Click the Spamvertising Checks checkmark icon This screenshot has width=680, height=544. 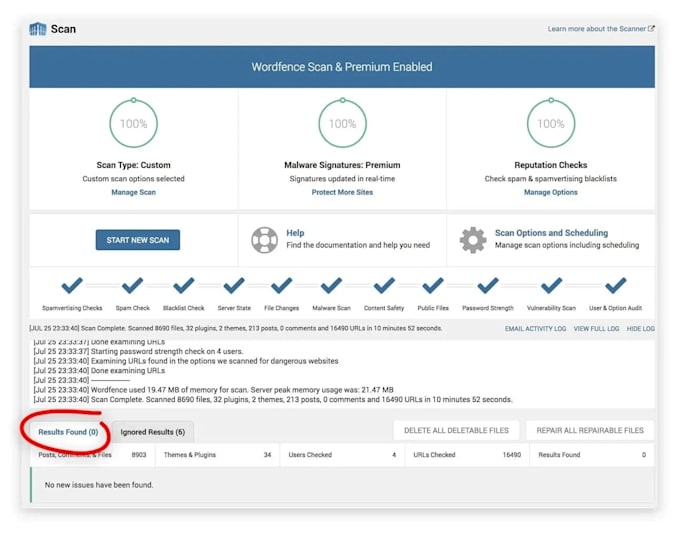pyautogui.click(x=72, y=285)
